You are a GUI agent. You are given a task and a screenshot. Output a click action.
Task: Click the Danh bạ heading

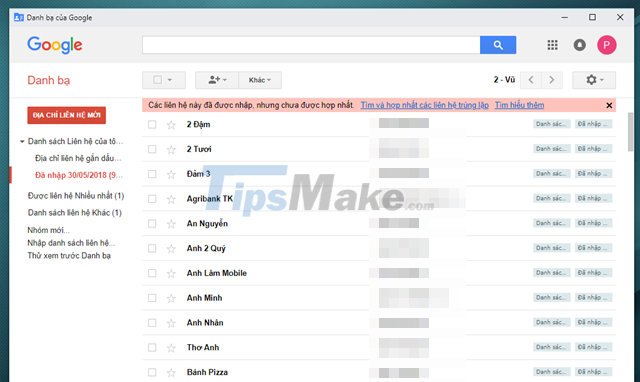pyautogui.click(x=49, y=80)
